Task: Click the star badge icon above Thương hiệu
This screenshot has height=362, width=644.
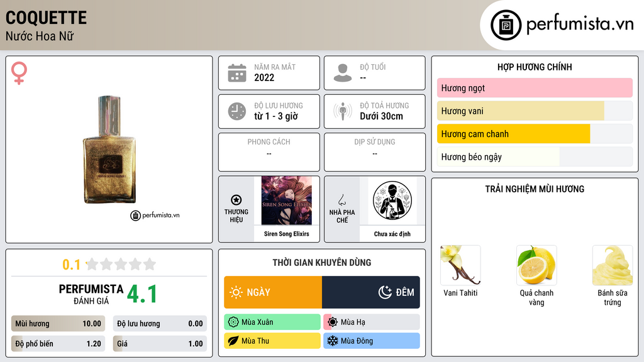Action: pos(236,200)
